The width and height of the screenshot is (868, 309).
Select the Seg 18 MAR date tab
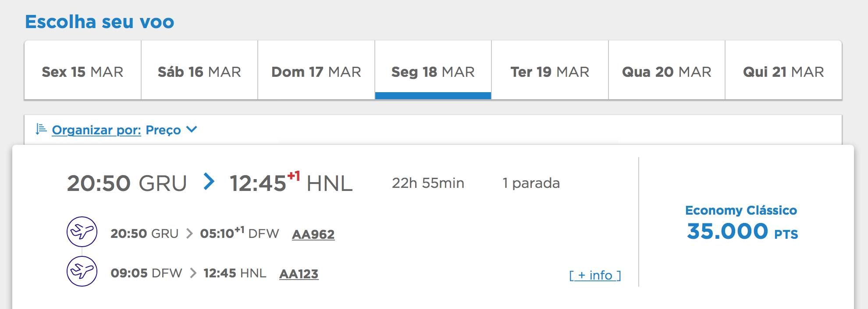[x=433, y=70]
